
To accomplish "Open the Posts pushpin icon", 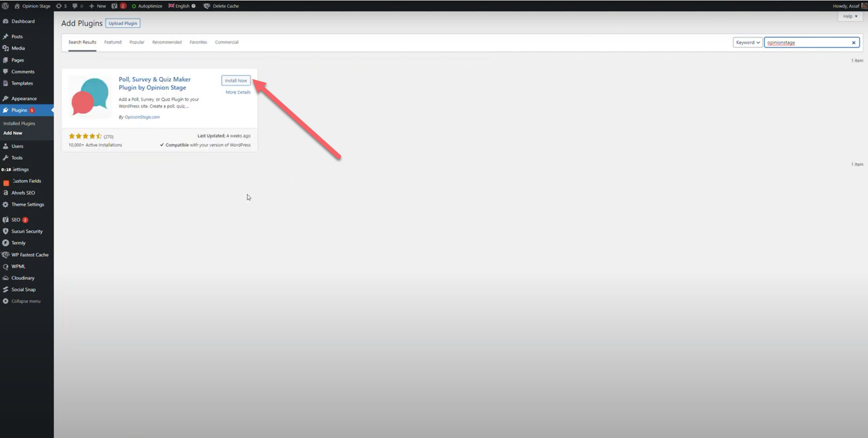I will (5, 36).
